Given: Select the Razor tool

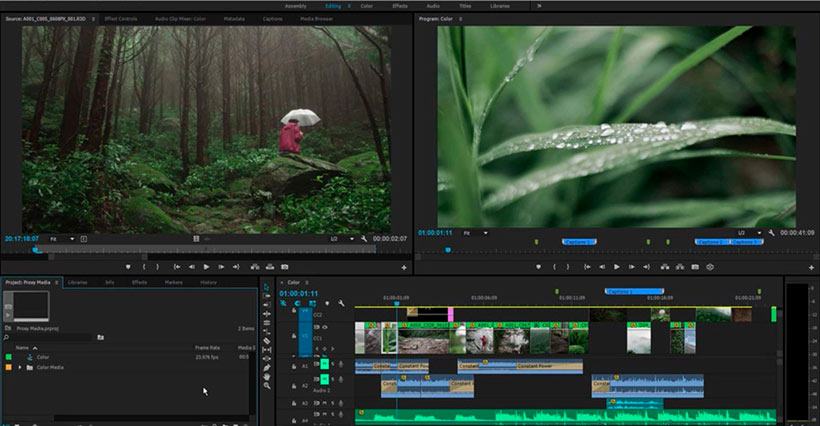Looking at the screenshot, I should click(x=267, y=341).
